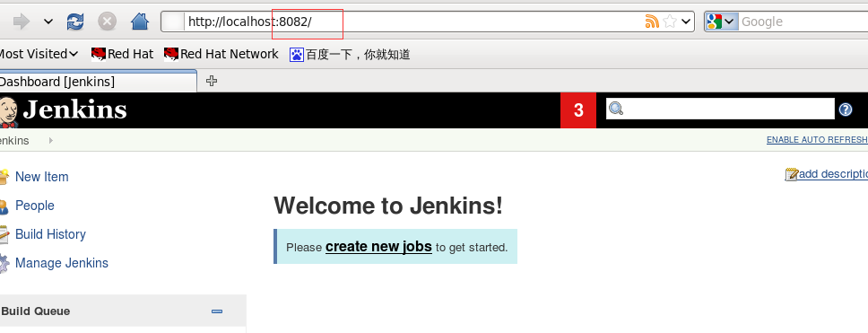Click the browser forward arrow button
The height and width of the screenshot is (333, 868).
pos(21,22)
